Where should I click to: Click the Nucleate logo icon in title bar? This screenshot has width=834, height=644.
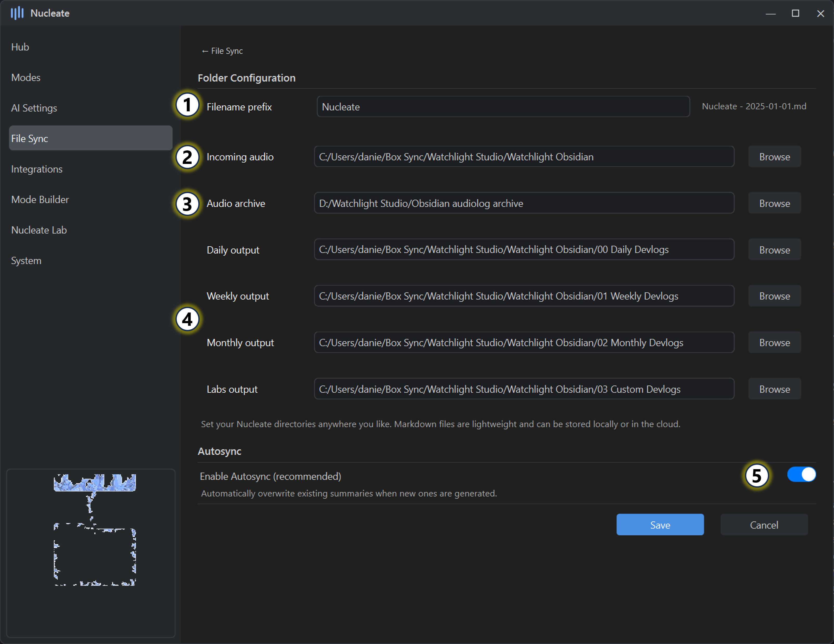[x=17, y=13]
